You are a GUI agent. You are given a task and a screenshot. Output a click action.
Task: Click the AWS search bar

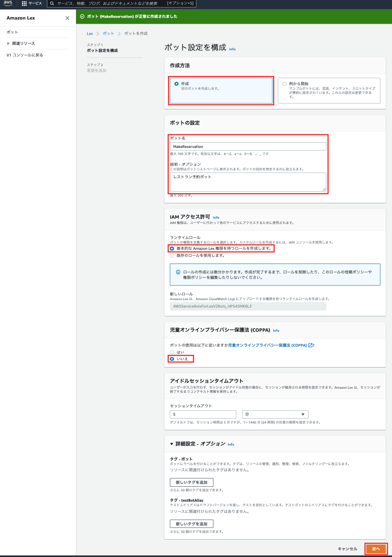[121, 3]
